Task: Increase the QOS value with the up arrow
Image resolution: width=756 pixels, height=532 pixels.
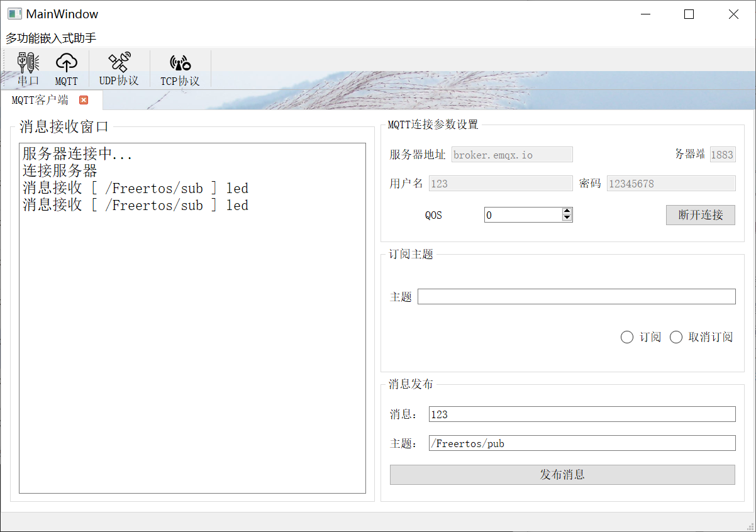Action: [567, 211]
